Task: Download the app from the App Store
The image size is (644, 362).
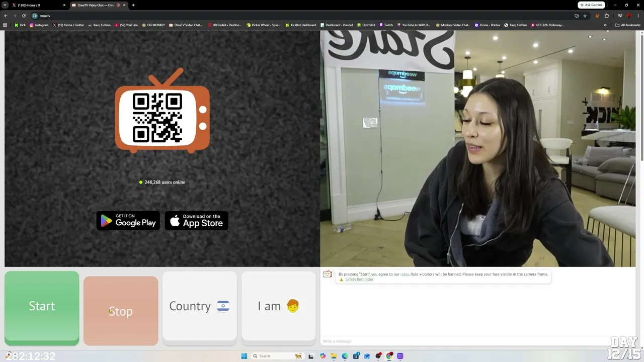Action: coord(197,221)
